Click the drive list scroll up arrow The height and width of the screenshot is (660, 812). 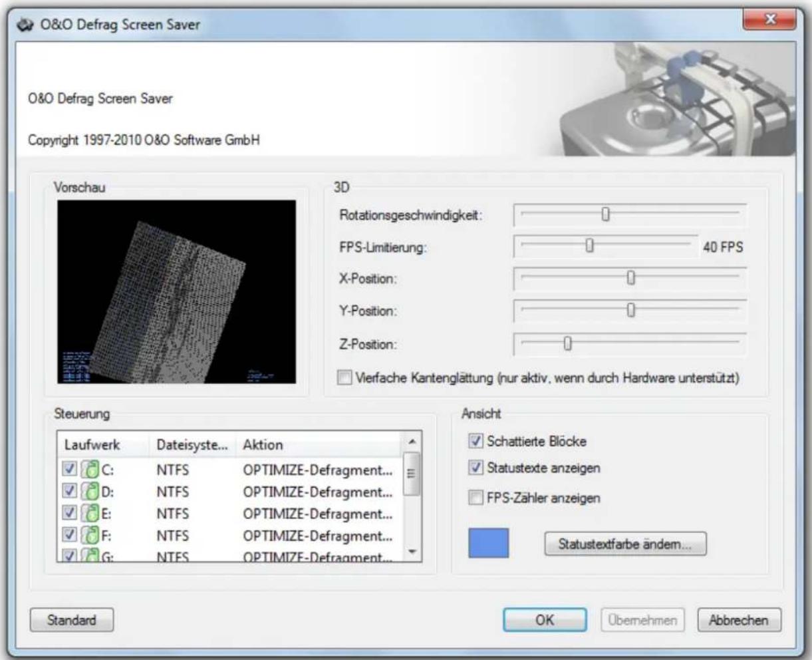[412, 442]
